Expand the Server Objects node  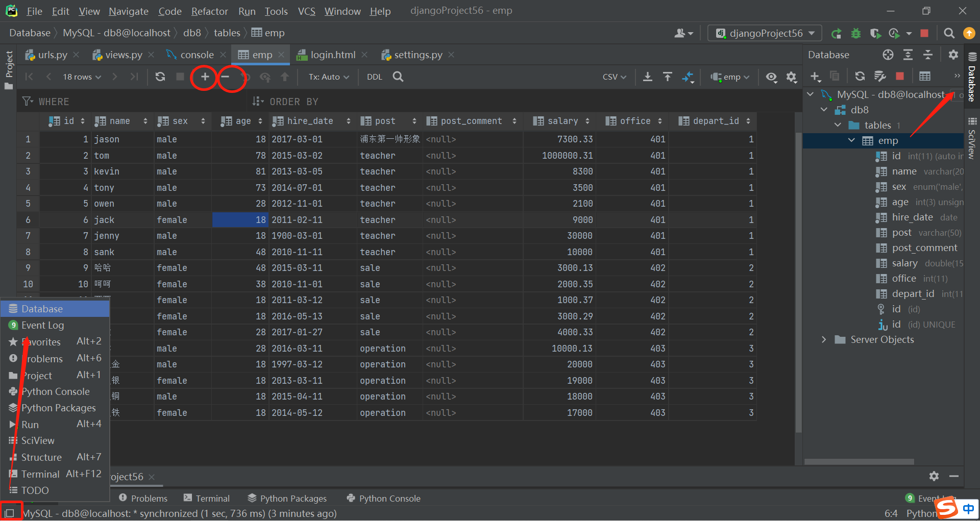tap(824, 339)
